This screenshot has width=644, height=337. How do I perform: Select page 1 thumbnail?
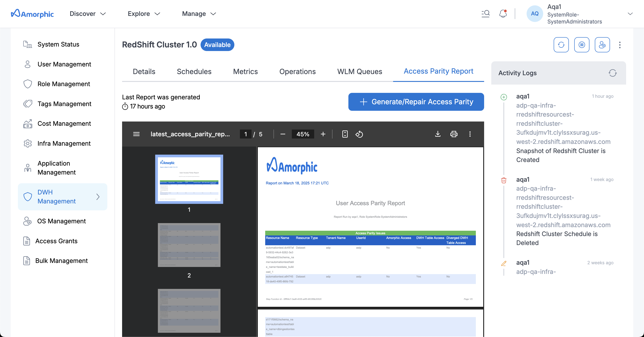tap(189, 179)
